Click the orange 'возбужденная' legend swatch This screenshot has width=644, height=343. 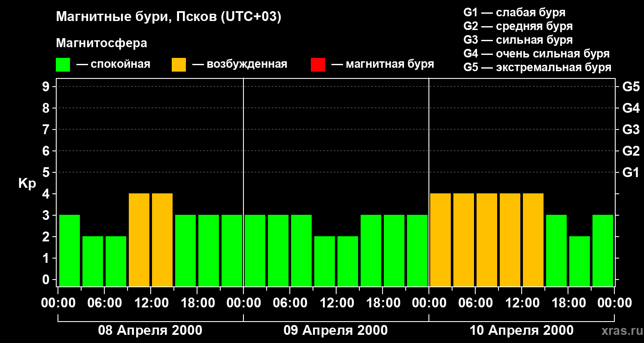(x=179, y=65)
